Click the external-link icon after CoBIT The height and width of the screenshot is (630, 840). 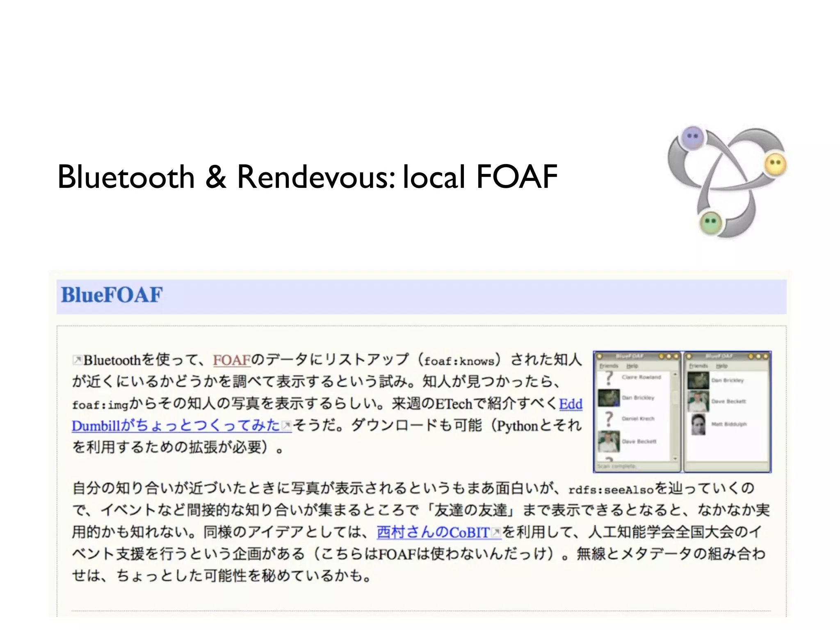(x=496, y=532)
